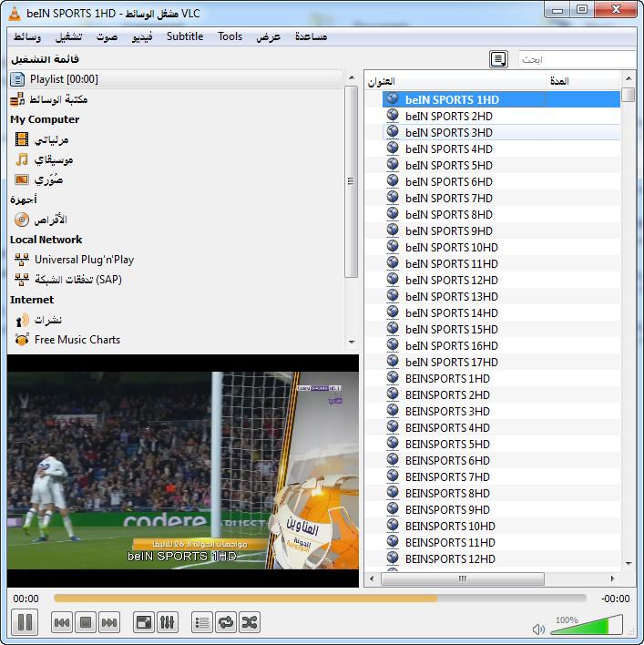Skip to next track button

coord(109,622)
